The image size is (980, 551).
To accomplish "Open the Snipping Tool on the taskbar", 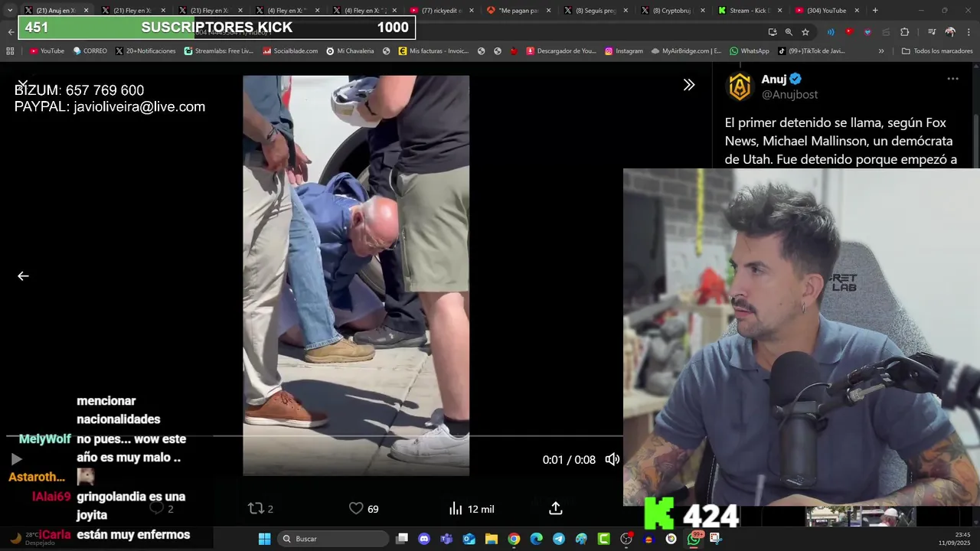I will (x=716, y=539).
